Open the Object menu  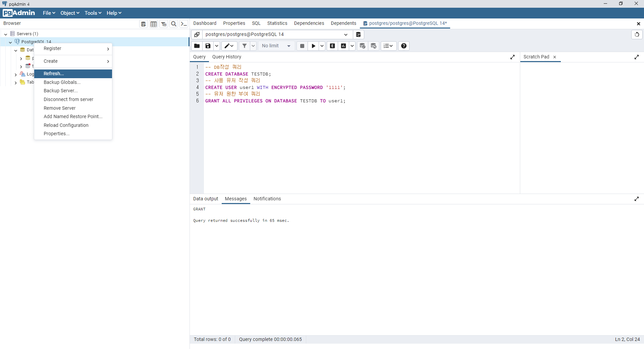click(70, 13)
